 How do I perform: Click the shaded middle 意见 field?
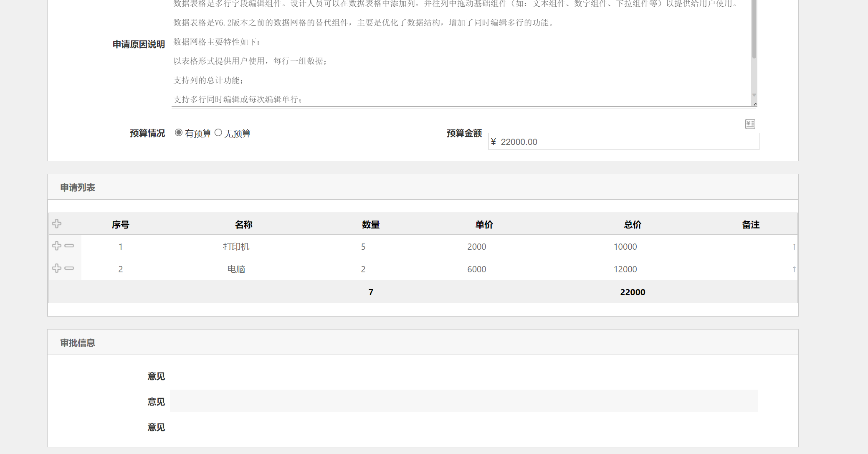pos(463,401)
